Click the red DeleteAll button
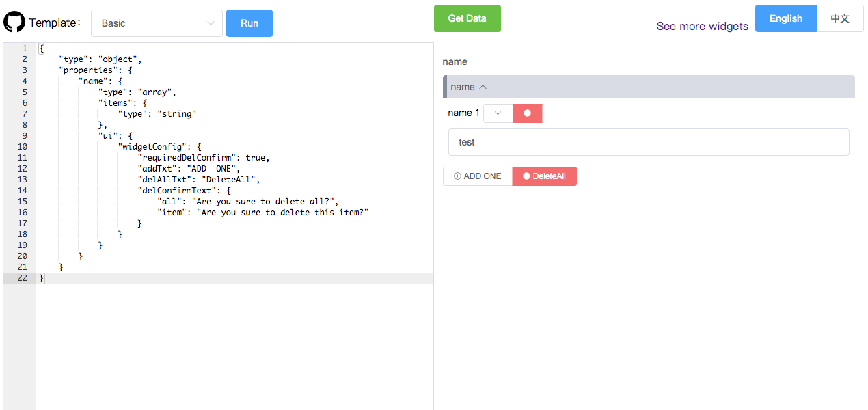This screenshot has width=868, height=410. point(545,176)
